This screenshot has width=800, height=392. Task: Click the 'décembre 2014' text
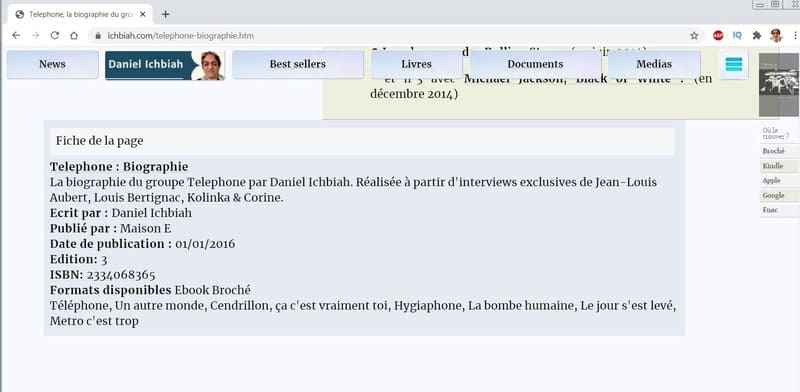click(414, 95)
